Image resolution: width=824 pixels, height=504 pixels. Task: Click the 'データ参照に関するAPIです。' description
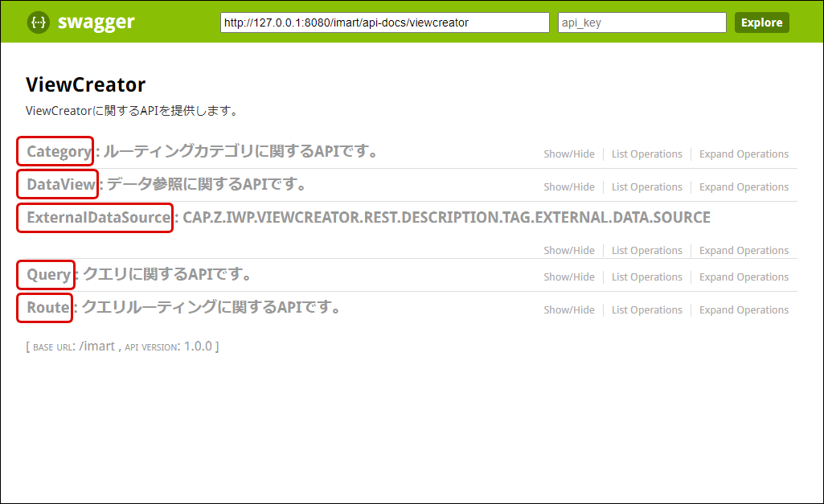(x=207, y=184)
